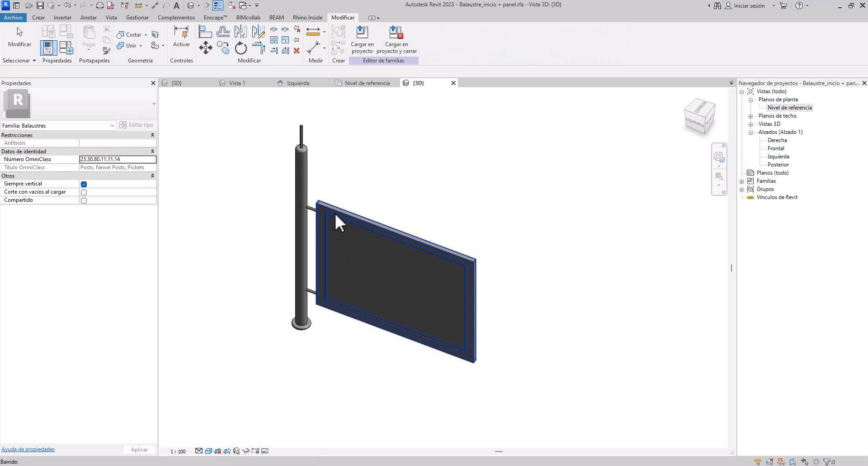Collapse Alzados (Alzado 1) node
The height and width of the screenshot is (466, 868).
750,133
